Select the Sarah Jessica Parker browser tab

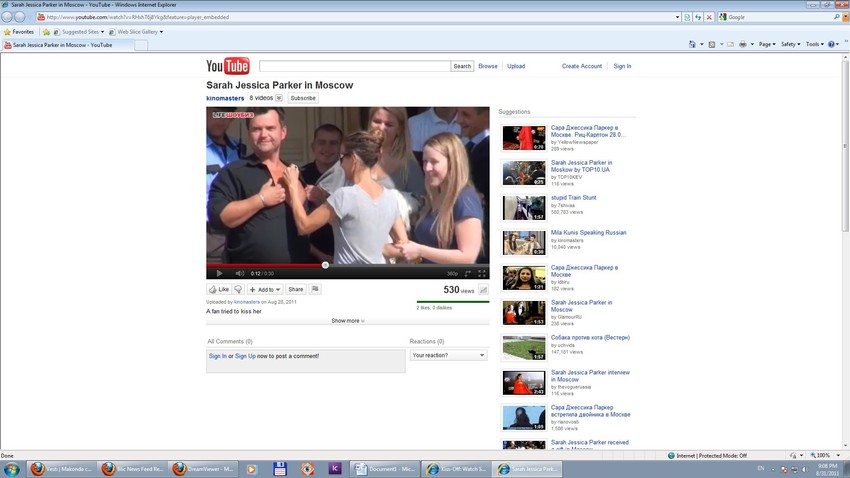[60, 45]
